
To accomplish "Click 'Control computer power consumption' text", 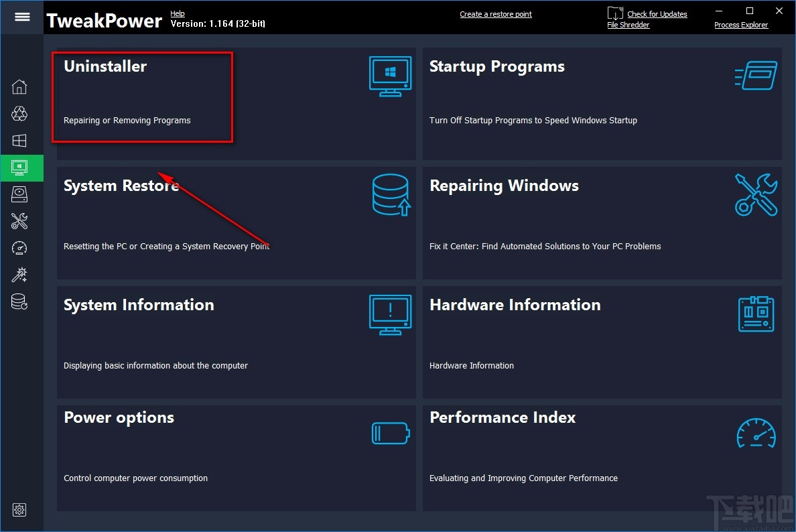I will [135, 478].
